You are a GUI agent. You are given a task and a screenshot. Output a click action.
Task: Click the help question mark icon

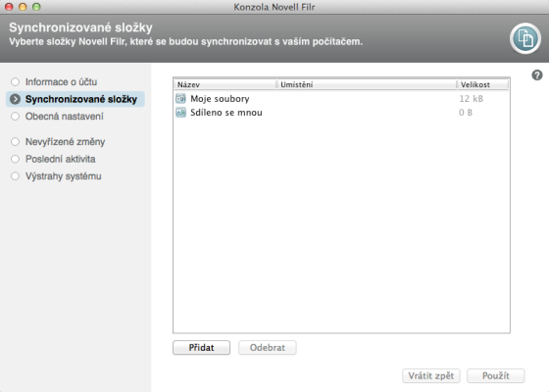coord(537,75)
